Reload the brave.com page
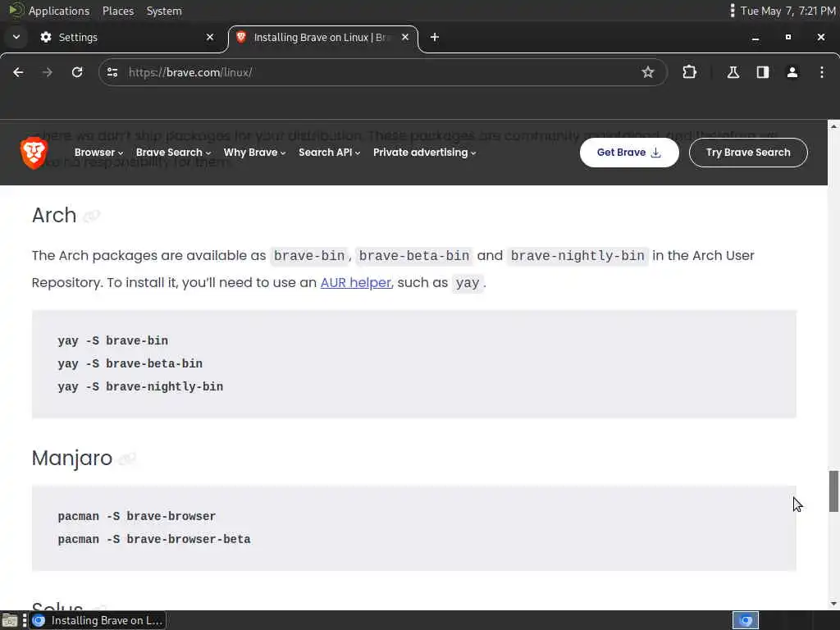 (77, 72)
